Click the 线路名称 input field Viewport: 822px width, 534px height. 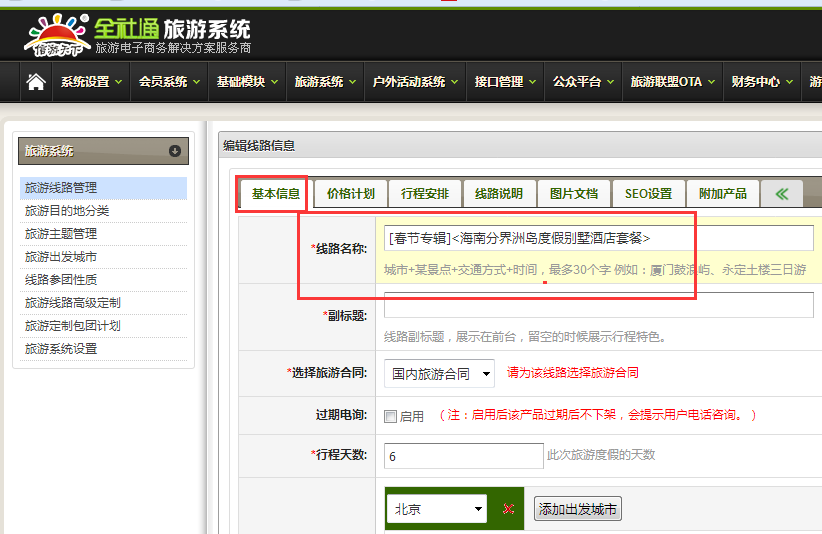[x=598, y=238]
